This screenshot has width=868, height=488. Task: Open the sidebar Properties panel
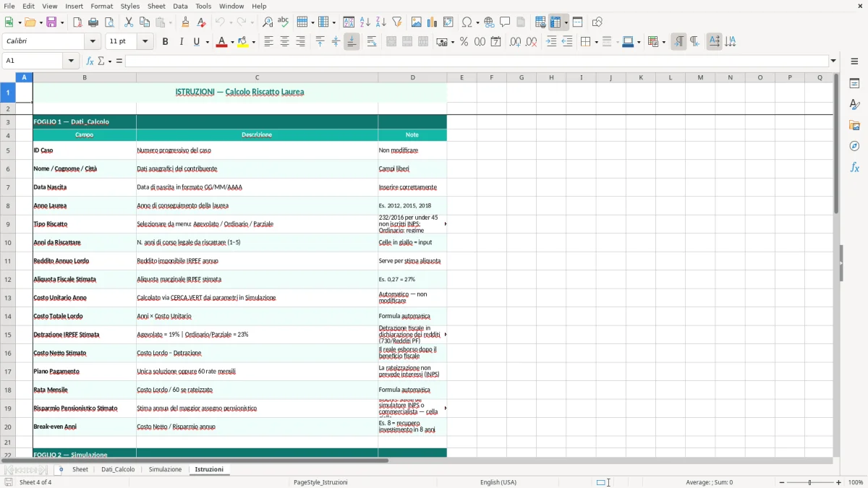coord(854,84)
